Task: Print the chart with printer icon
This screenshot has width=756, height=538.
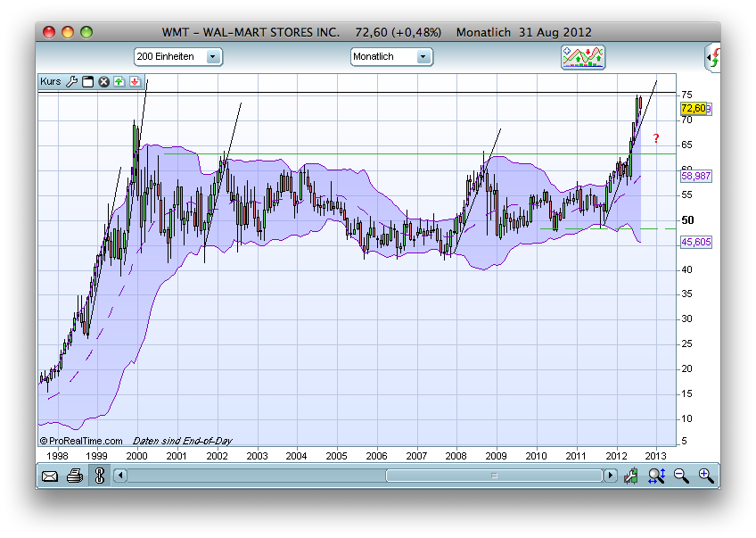Action: [75, 476]
